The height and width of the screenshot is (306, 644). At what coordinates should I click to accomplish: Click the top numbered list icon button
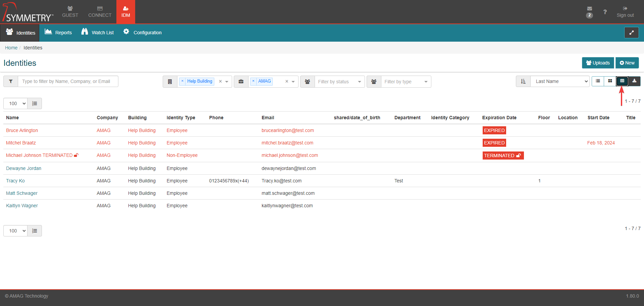pos(35,103)
